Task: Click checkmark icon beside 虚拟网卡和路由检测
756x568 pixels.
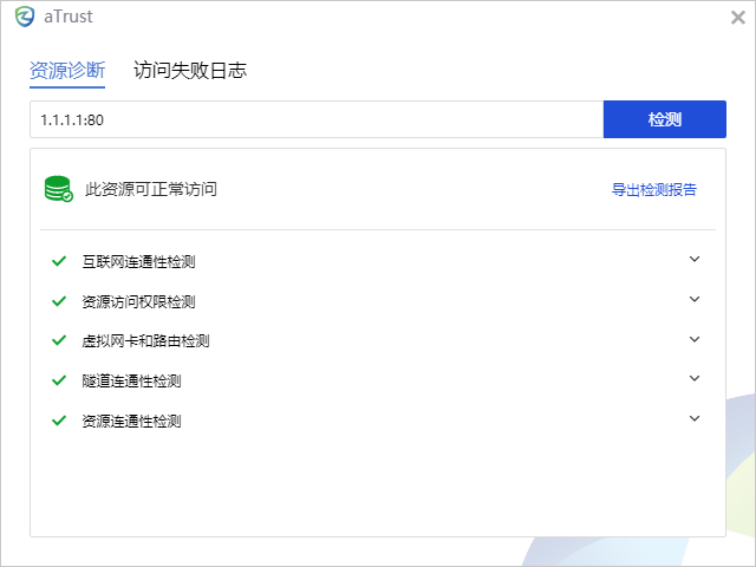Action: point(59,340)
